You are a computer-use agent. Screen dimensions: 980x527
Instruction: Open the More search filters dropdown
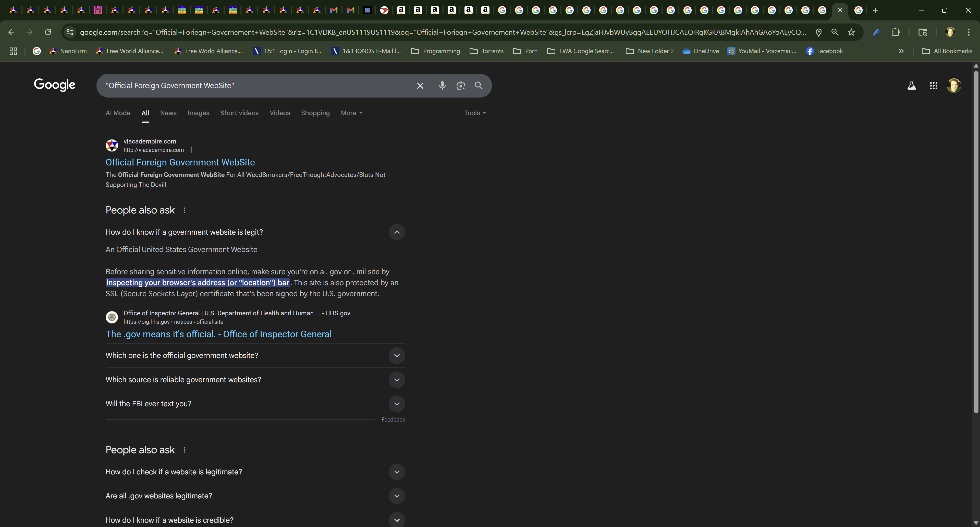pyautogui.click(x=351, y=113)
